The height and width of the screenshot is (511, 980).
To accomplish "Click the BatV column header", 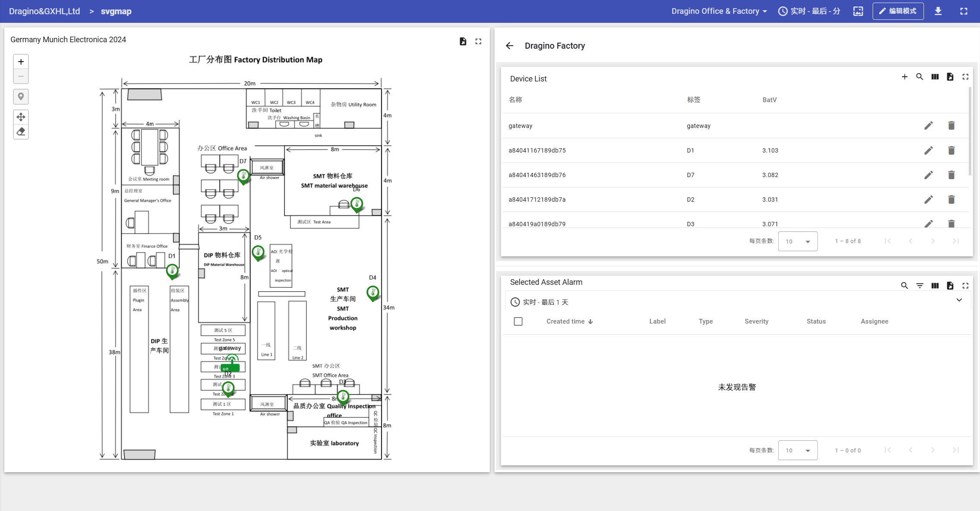I will [769, 100].
